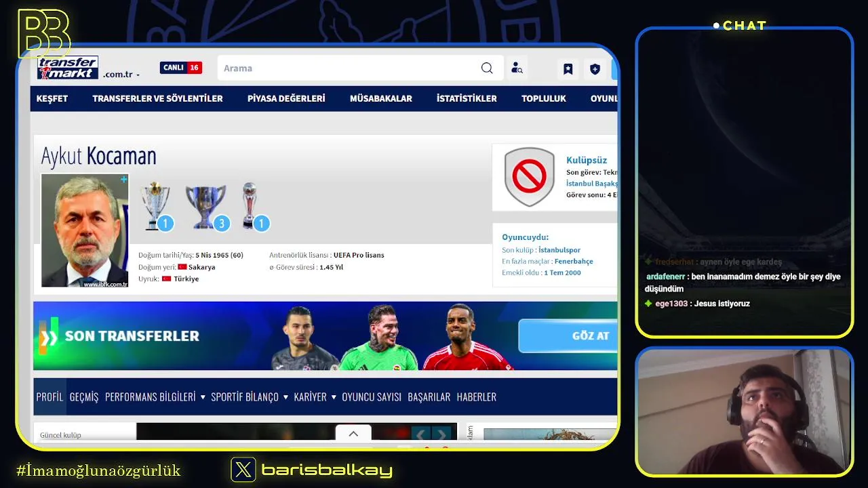Click the 1 Tem 2000 retirement date
The width and height of the screenshot is (868, 488).
tap(562, 273)
